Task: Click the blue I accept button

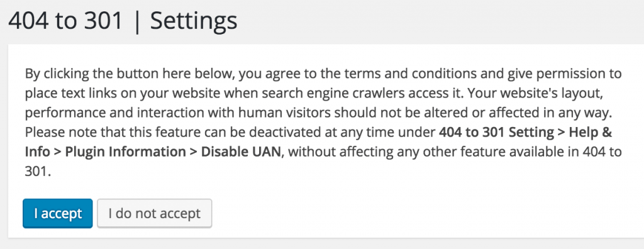Action: coord(57,213)
